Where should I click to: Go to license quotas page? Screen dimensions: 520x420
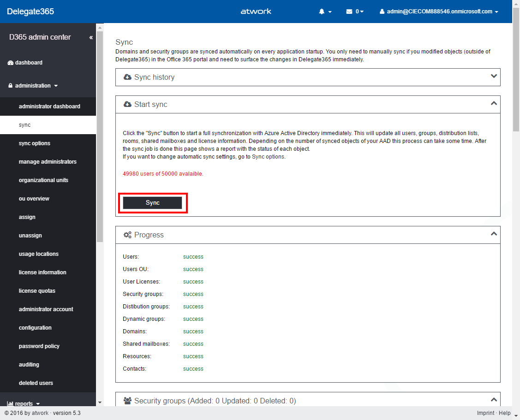pyautogui.click(x=37, y=291)
